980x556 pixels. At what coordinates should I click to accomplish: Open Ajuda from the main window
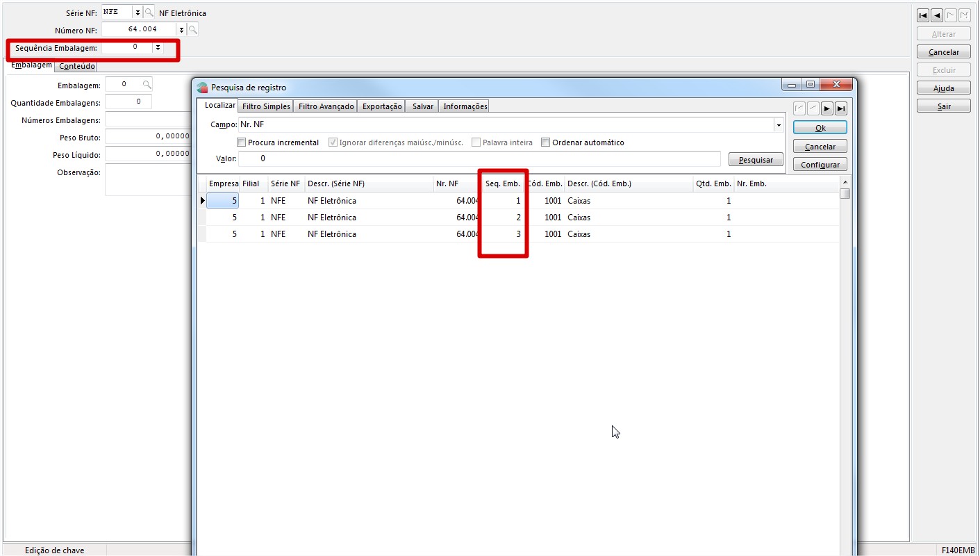tap(944, 88)
